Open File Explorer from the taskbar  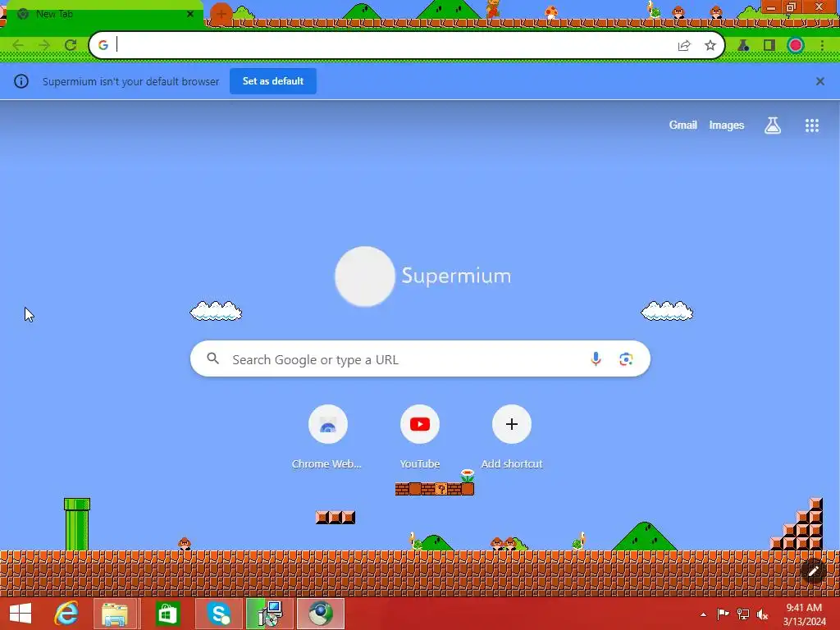point(114,614)
